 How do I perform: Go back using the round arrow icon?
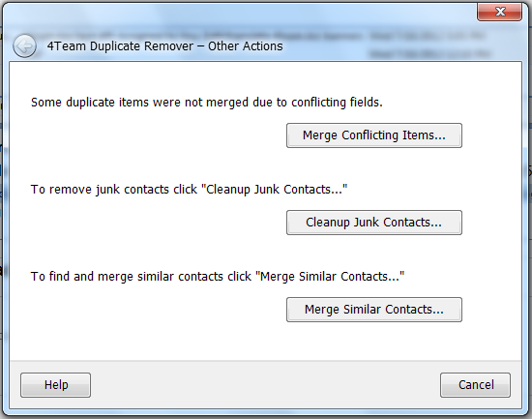pos(24,45)
